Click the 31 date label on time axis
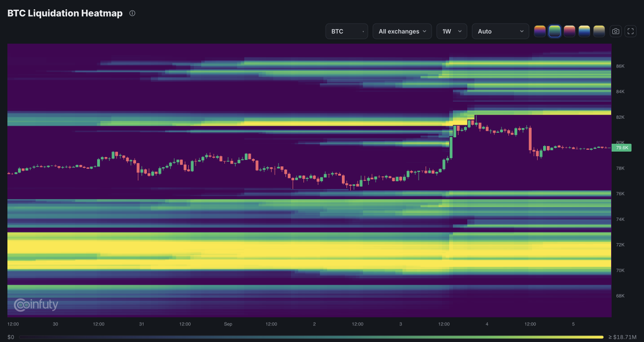The width and height of the screenshot is (644, 342). click(142, 324)
